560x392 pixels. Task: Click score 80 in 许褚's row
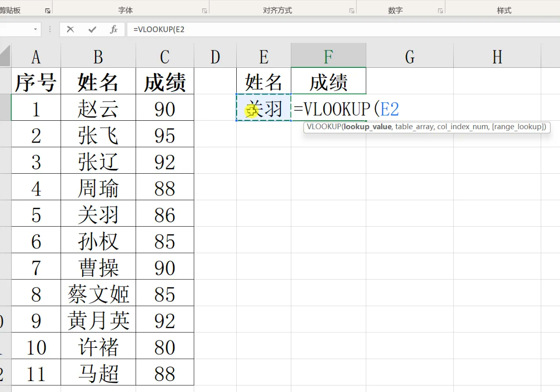(x=165, y=346)
